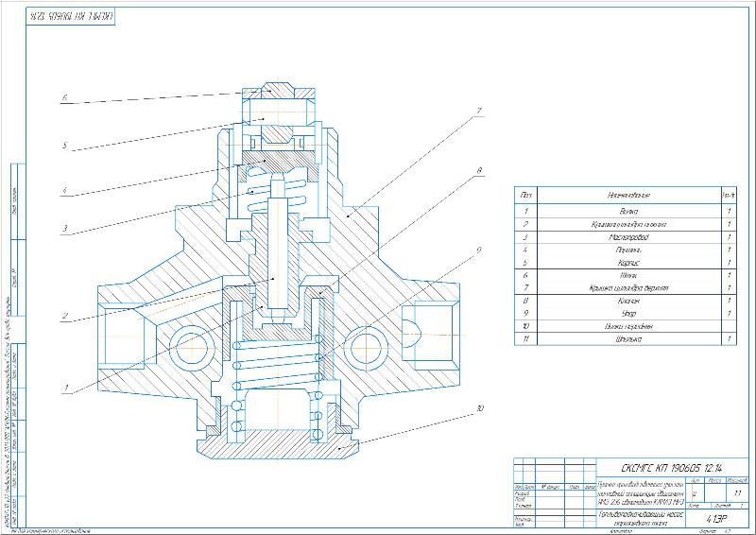
Task: Select callout number 6 on the drawing
Action: pyautogui.click(x=64, y=98)
